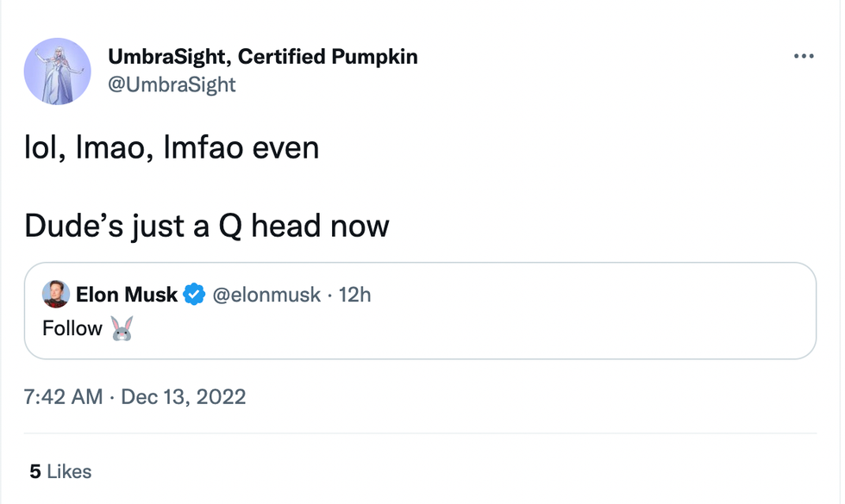Click the @elonmusk handle
The width and height of the screenshot is (845, 504).
(x=266, y=295)
